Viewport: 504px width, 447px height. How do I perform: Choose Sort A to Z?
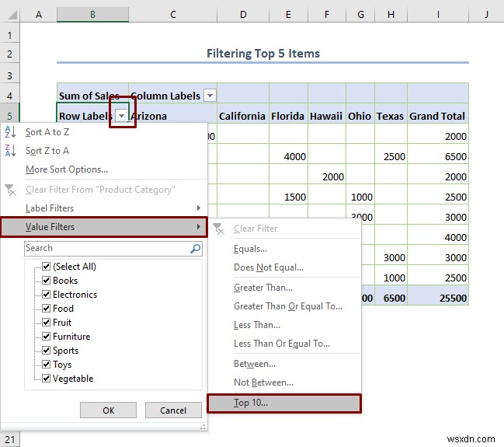click(103, 132)
